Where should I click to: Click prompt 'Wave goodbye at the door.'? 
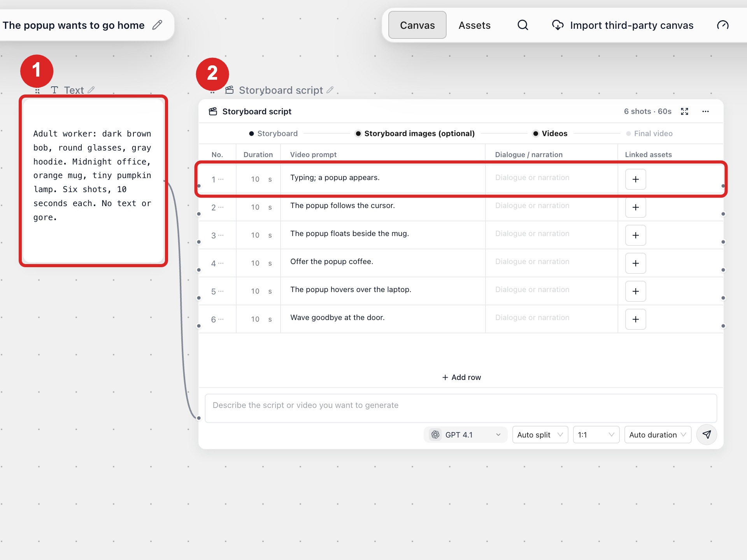(x=337, y=317)
